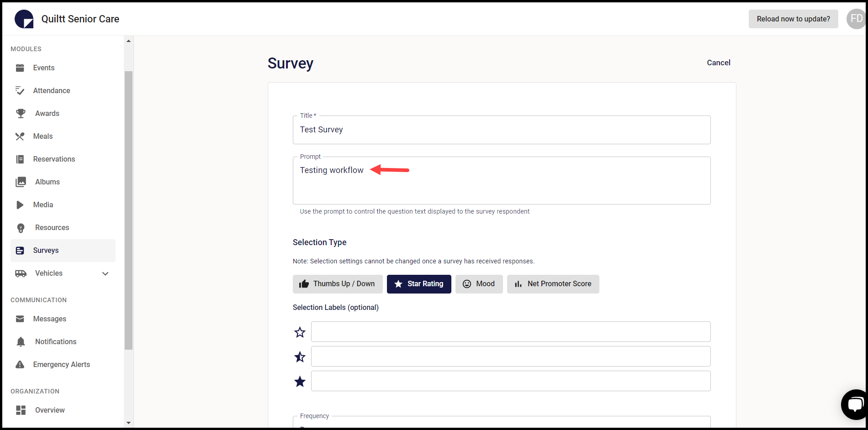Open the Resources lightbulb icon
The image size is (868, 430).
pyautogui.click(x=20, y=227)
